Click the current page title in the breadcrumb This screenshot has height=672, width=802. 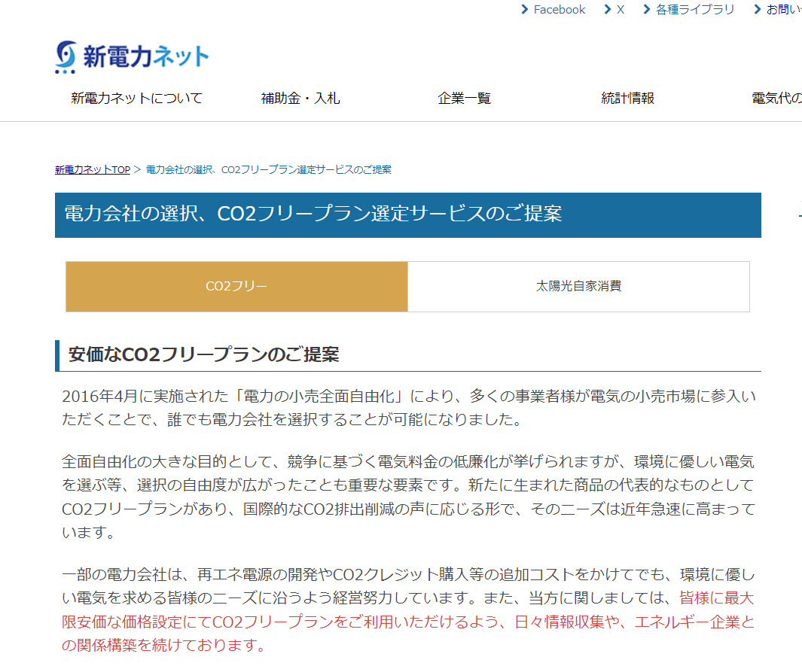268,169
